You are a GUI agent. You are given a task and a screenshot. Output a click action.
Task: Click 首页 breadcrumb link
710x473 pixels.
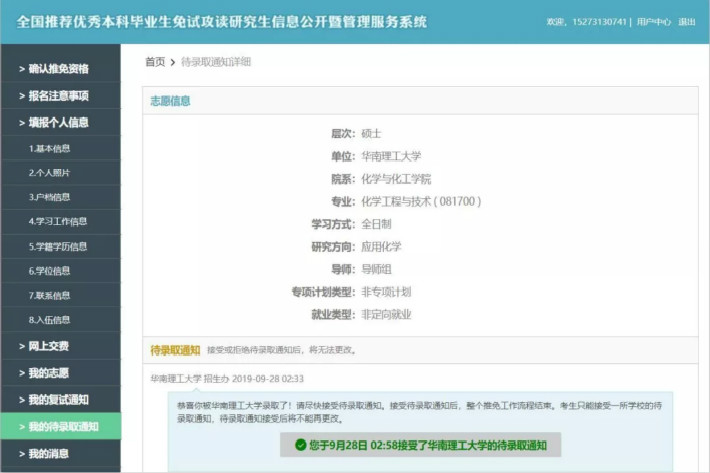[155, 62]
